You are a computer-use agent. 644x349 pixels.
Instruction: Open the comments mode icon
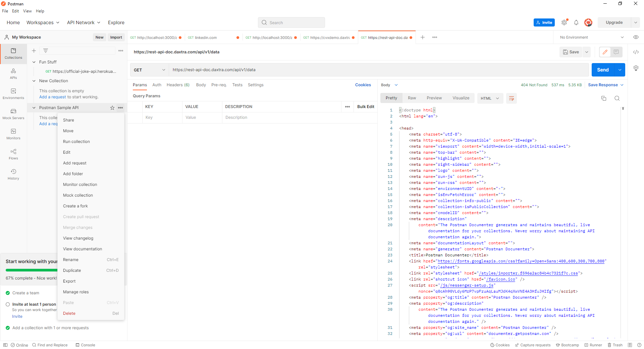pos(616,52)
